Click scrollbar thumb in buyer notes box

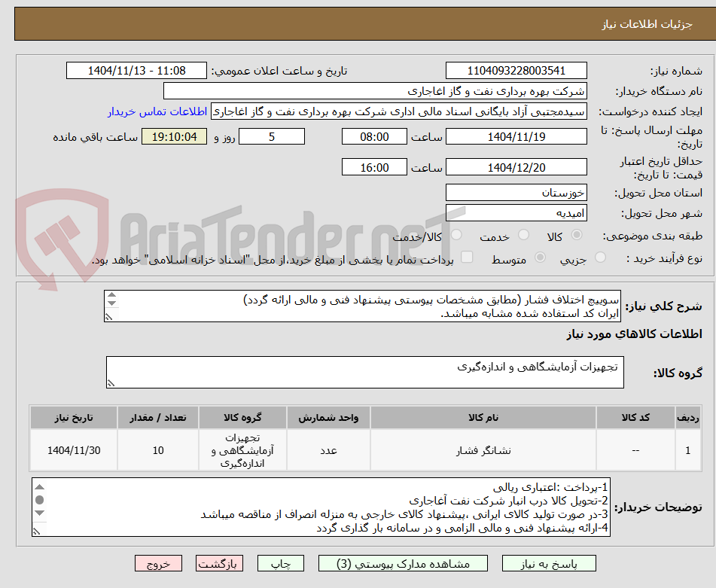(40, 500)
